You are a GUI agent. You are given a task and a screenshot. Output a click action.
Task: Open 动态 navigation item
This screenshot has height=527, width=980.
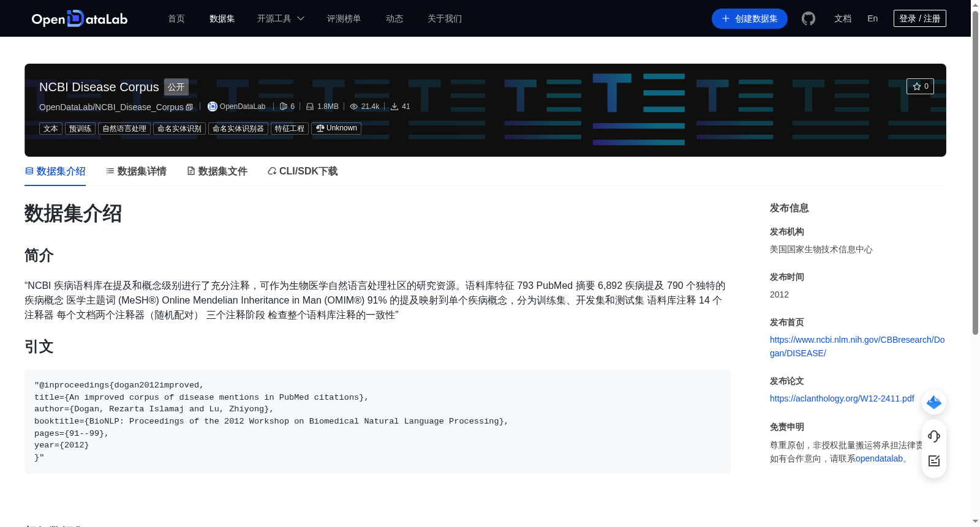(x=394, y=18)
